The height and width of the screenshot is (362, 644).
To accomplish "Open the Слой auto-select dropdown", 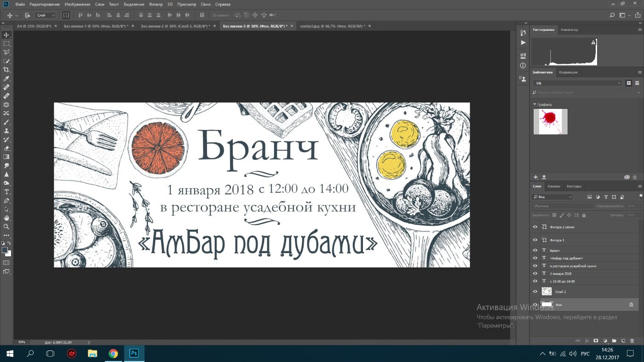I will click(46, 15).
